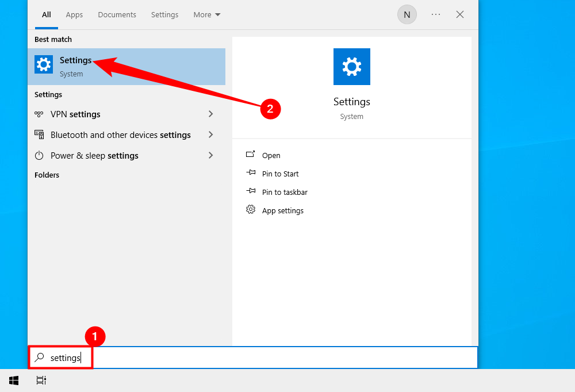Screen dimensions: 575x392
Task: Click the large Settings app icon preview
Action: coord(351,67)
